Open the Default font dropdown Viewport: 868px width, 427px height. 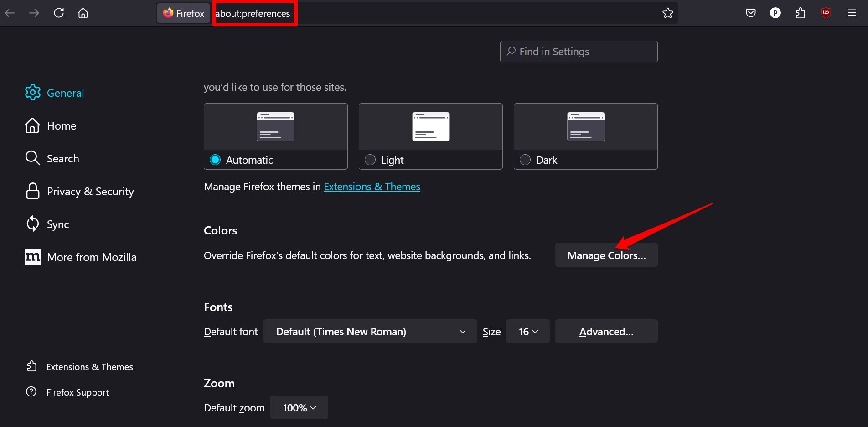pyautogui.click(x=370, y=332)
